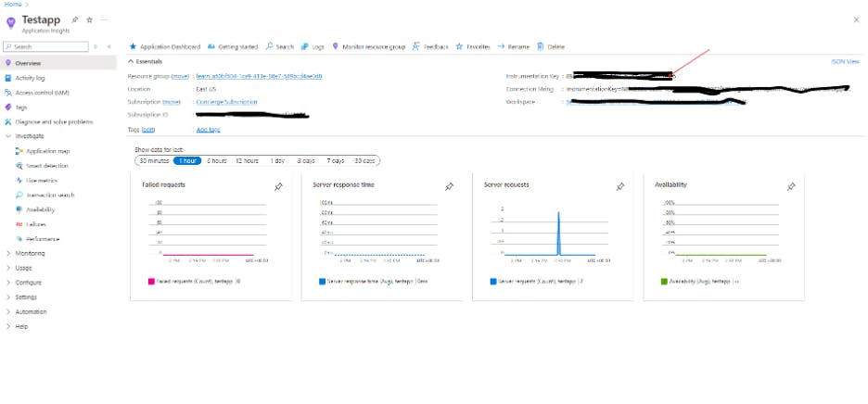Click the Tags edit link

pos(147,130)
